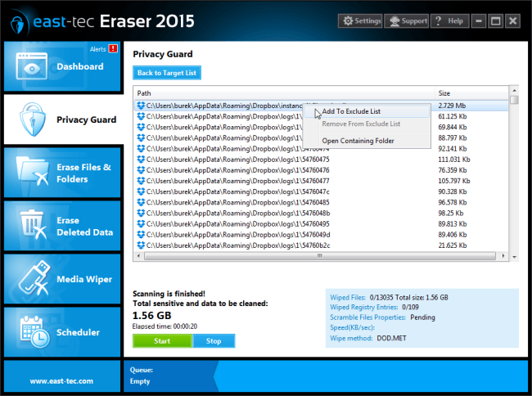Click the Dropbox icon on the 61.125 Kb row
The image size is (532, 396).
[141, 116]
